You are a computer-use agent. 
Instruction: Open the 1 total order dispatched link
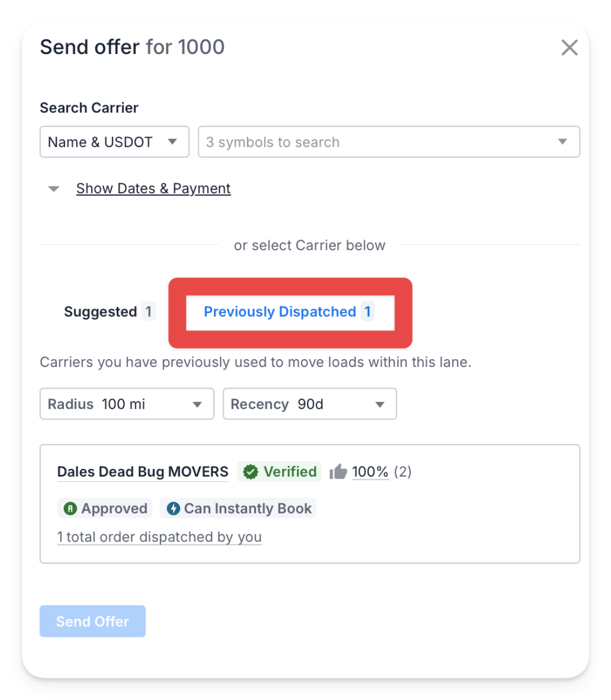point(159,537)
